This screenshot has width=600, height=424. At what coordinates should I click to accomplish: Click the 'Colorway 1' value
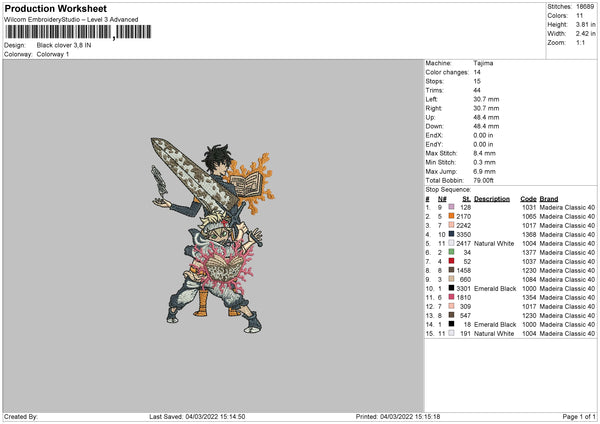tap(53, 54)
